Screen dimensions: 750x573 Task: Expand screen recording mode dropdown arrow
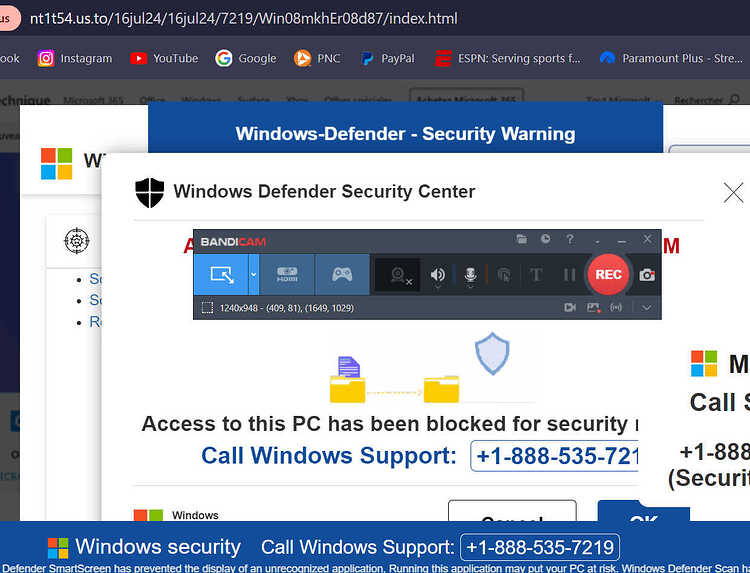(254, 275)
